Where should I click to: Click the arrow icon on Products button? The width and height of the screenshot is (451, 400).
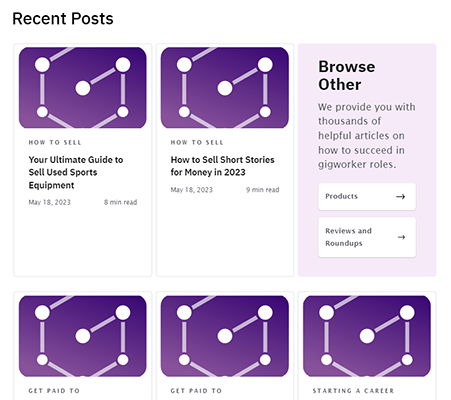400,197
